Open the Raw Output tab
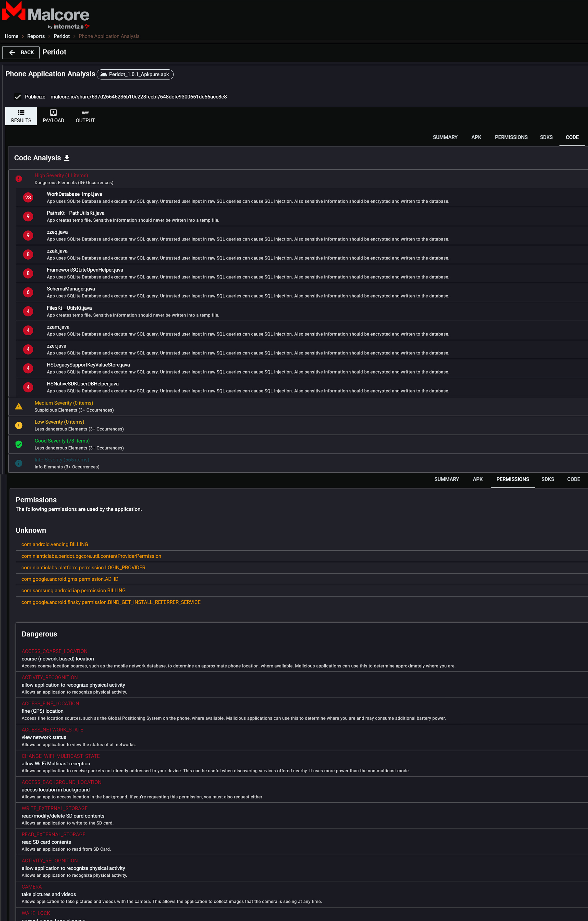The height and width of the screenshot is (921, 588). click(85, 116)
